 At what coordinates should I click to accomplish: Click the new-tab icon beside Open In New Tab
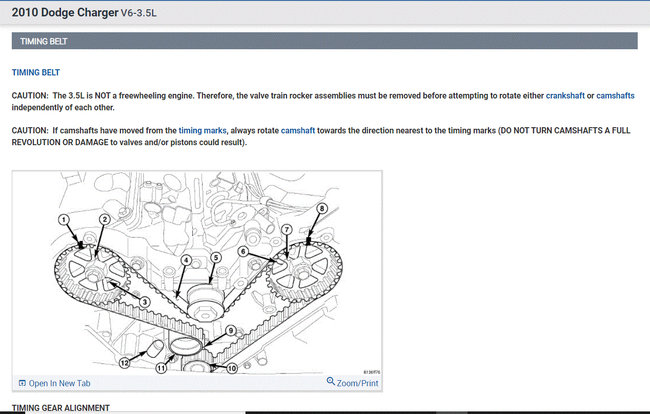(x=22, y=383)
